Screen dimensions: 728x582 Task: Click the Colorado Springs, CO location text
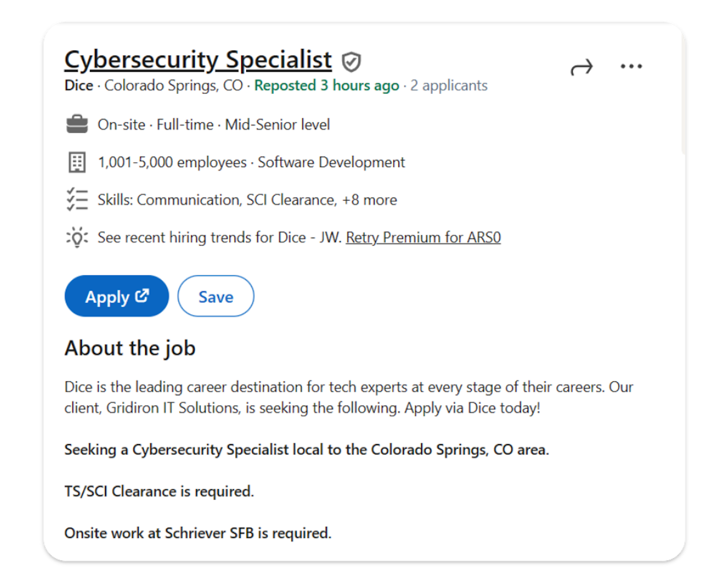coord(173,85)
